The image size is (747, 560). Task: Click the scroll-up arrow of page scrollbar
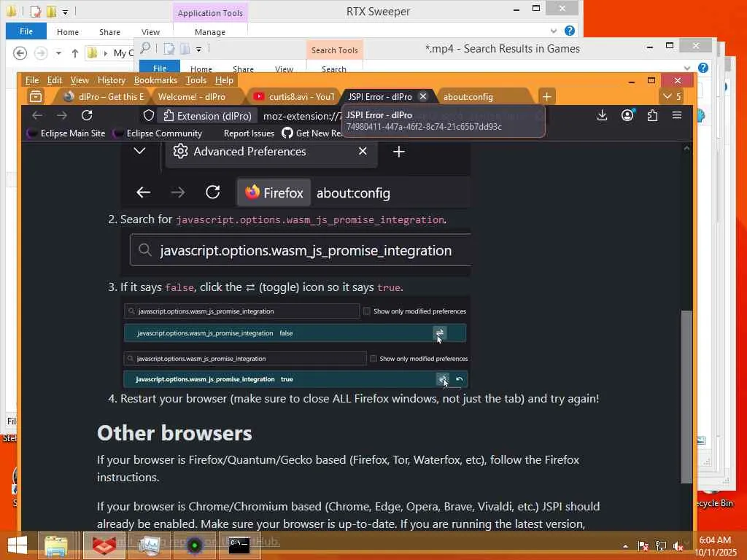(x=686, y=149)
